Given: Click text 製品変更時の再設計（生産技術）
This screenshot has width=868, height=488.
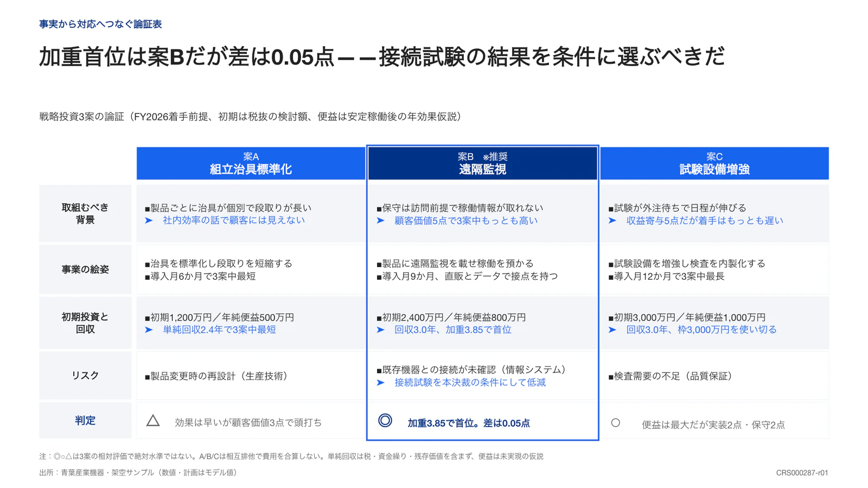Looking at the screenshot, I should tap(219, 376).
